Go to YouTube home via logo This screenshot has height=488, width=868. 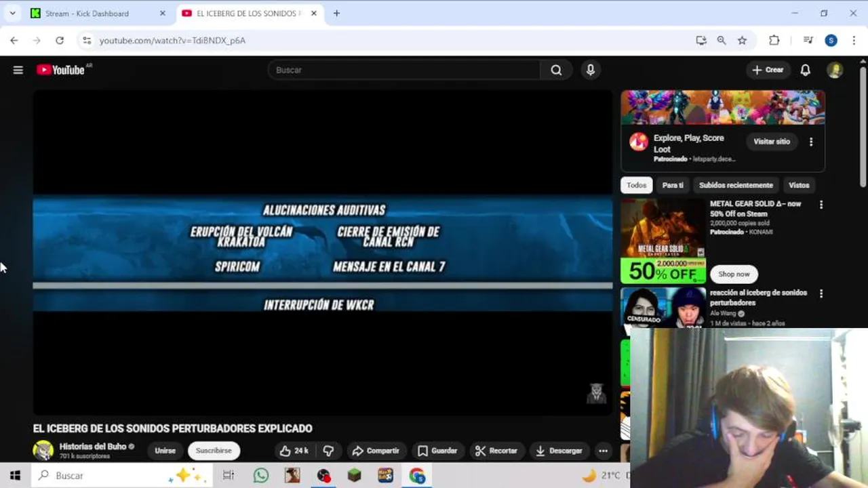(x=62, y=70)
